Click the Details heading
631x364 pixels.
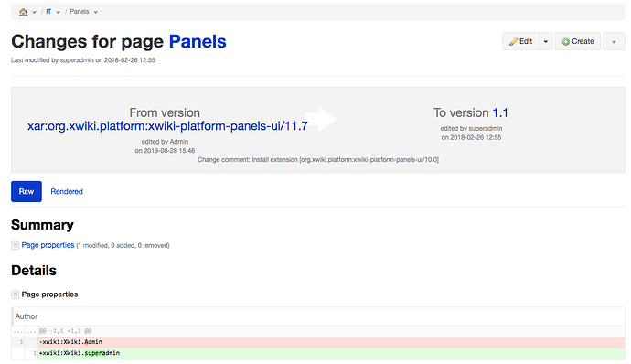pyautogui.click(x=34, y=271)
